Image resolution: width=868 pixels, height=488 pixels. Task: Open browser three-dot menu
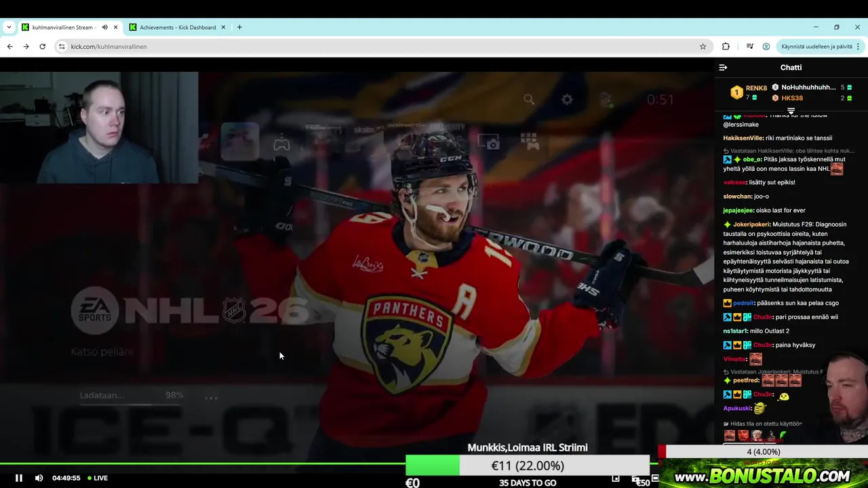coord(859,46)
